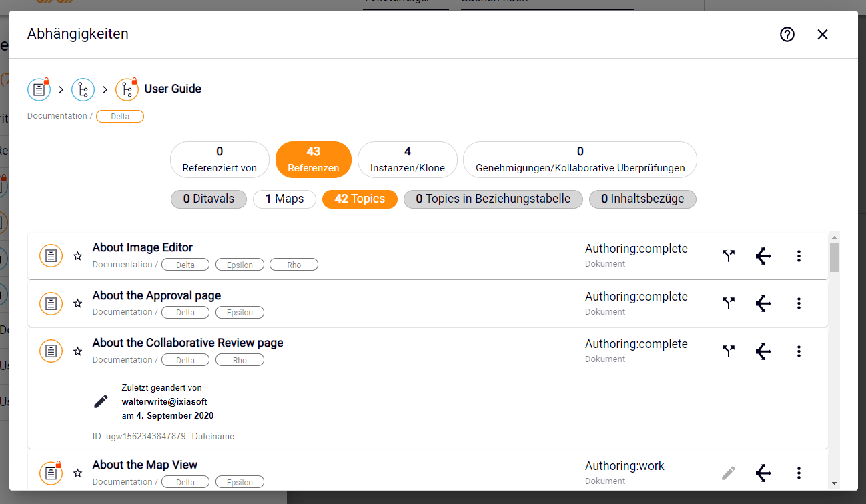Click the topic icon for About Image Editor
This screenshot has height=504, width=866.
51,255
